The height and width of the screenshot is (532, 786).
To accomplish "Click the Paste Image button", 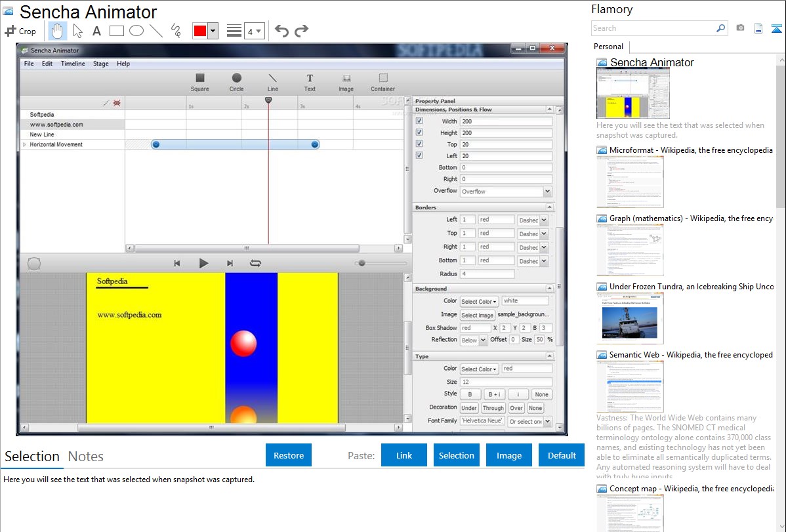I will (x=508, y=455).
